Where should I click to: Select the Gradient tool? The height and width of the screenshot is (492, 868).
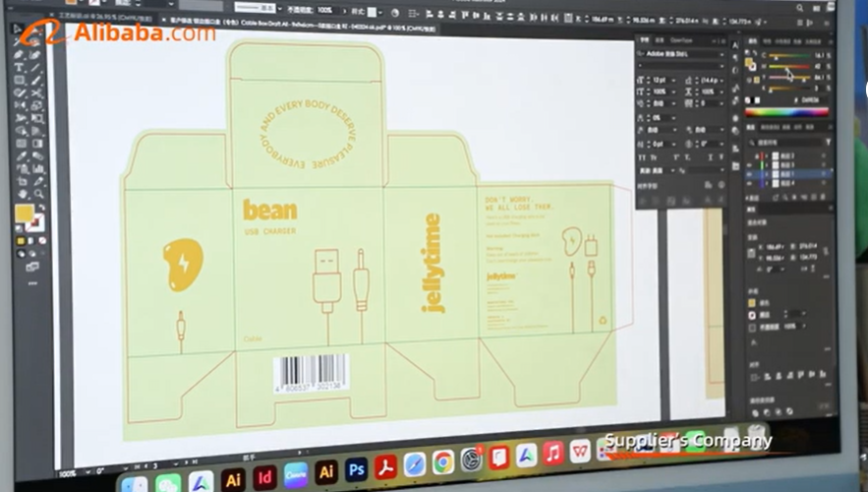pos(37,143)
